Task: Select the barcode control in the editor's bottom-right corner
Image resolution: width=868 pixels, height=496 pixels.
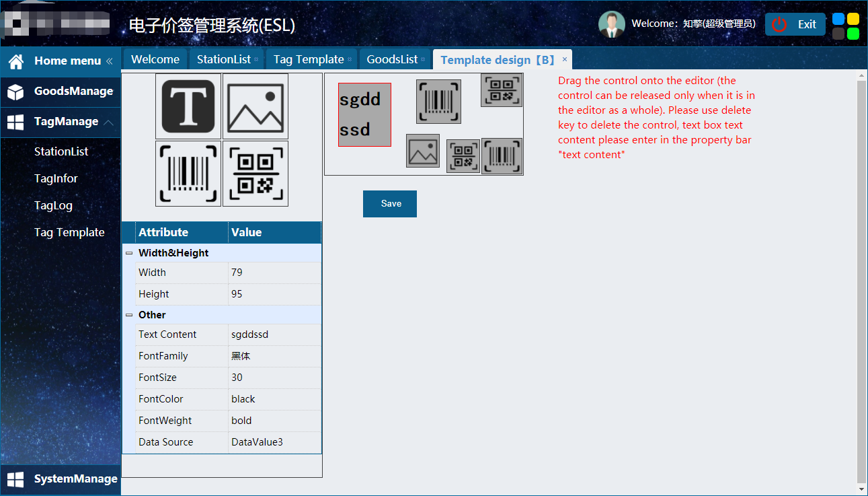Action: tap(502, 156)
